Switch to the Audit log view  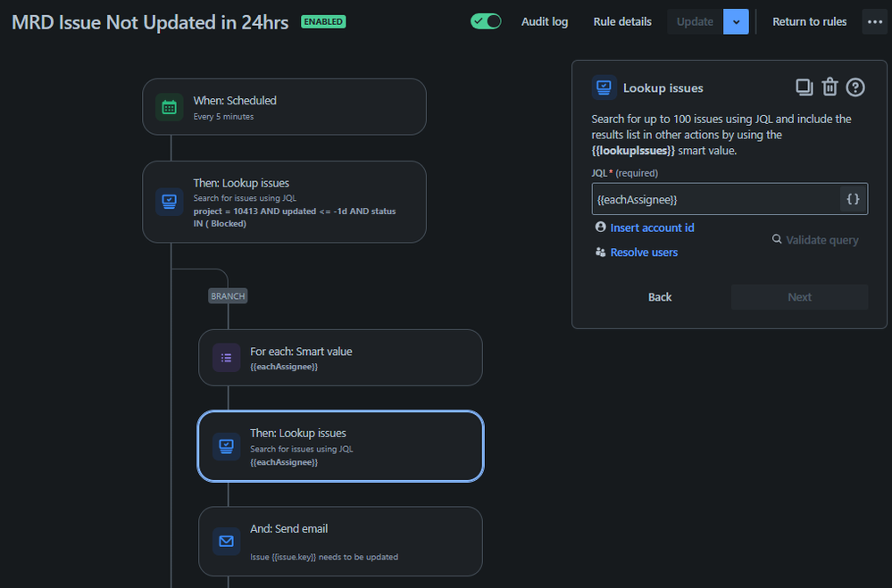545,21
